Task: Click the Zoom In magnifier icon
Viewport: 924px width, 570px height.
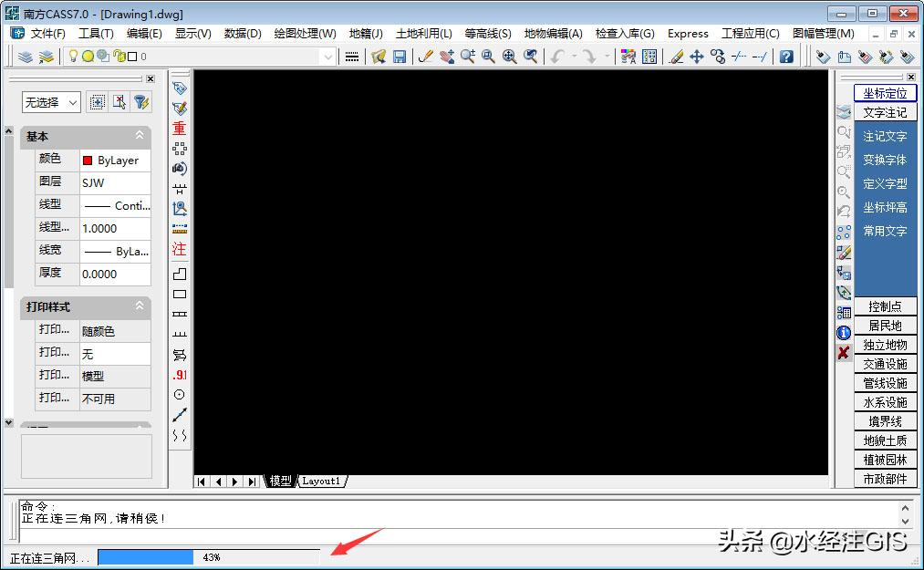Action: click(468, 57)
